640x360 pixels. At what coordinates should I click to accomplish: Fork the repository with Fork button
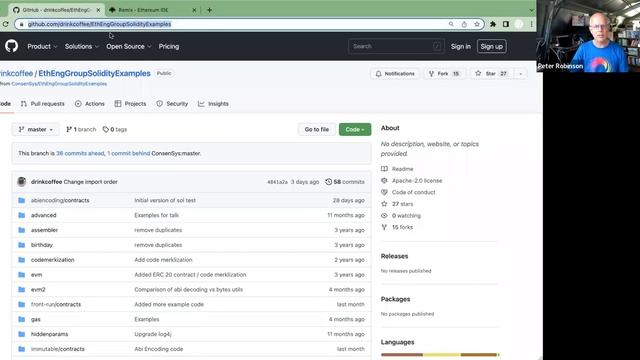[444, 73]
